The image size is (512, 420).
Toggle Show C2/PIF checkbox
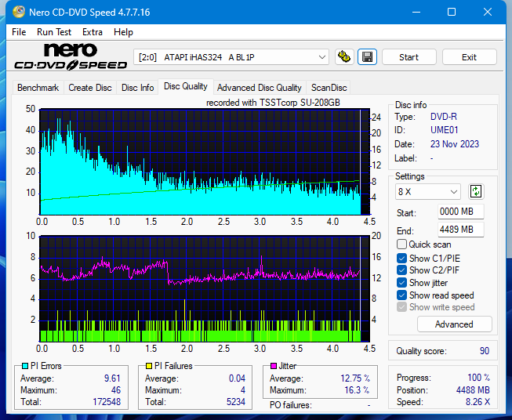point(401,270)
